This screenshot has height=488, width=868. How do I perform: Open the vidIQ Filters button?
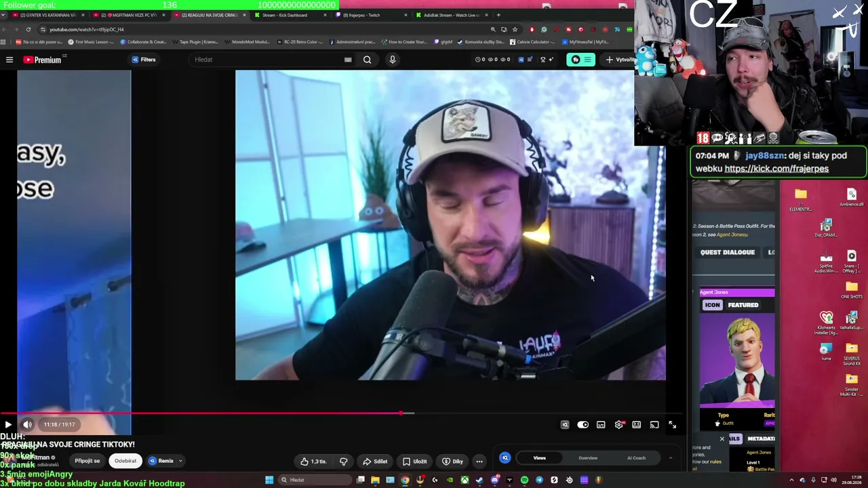click(144, 60)
